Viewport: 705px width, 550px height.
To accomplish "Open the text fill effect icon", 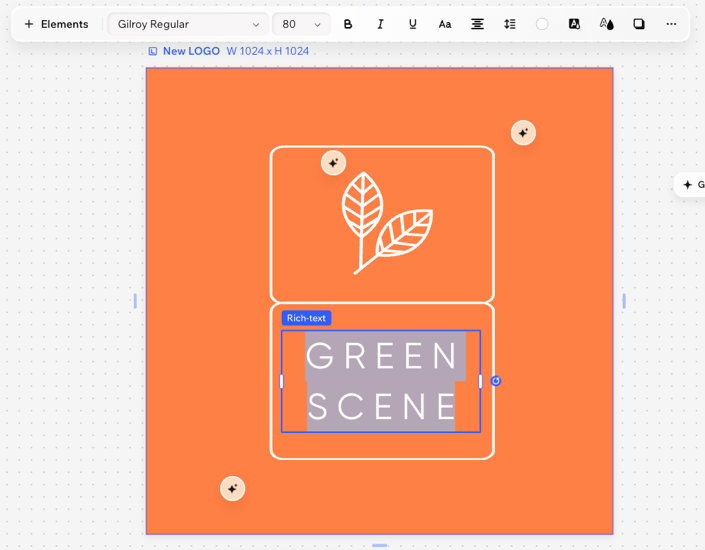I will 607,24.
